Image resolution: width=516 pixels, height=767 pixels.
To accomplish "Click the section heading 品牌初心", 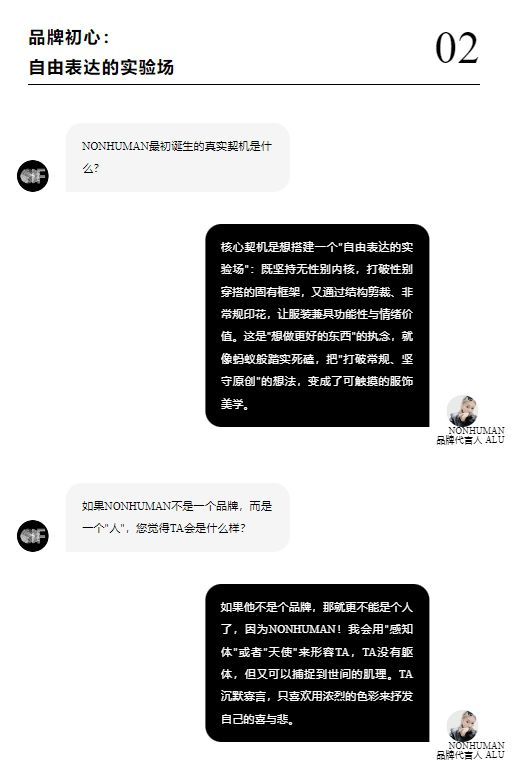I will [x=68, y=38].
